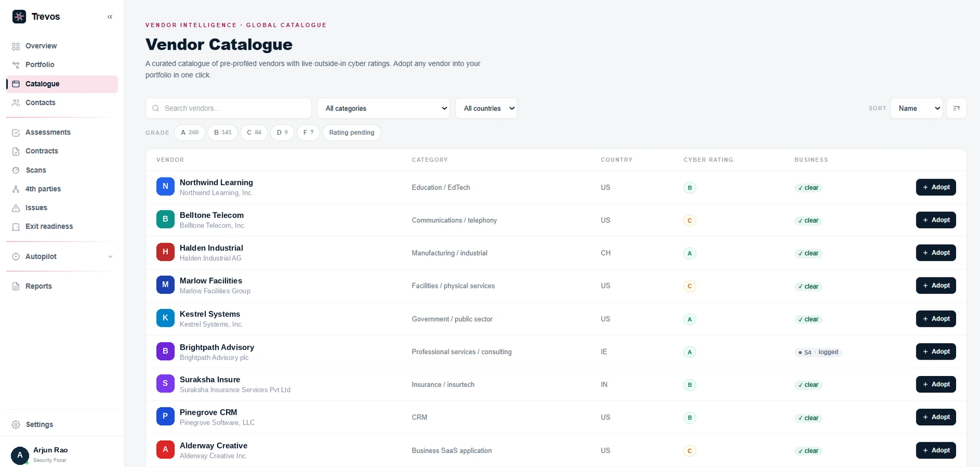The height and width of the screenshot is (467, 980).
Task: Click the Alderway Creative A avatar icon
Action: click(x=166, y=450)
